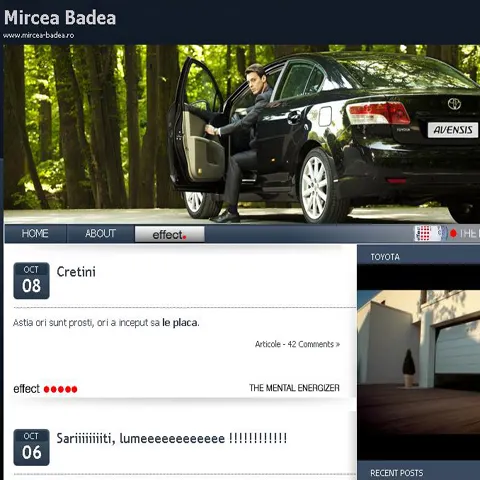Open the Cretini post title

click(76, 272)
